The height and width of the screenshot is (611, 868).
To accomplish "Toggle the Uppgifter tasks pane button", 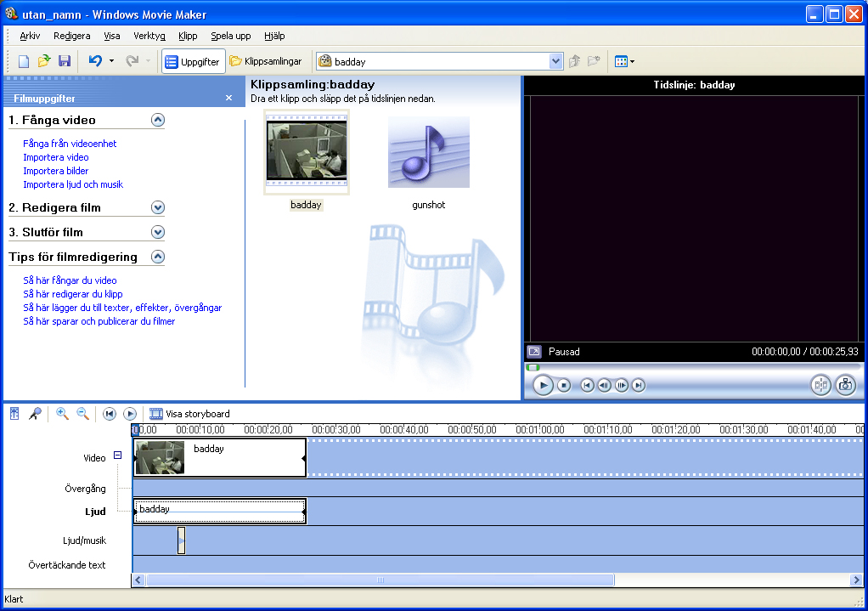I will 193,61.
